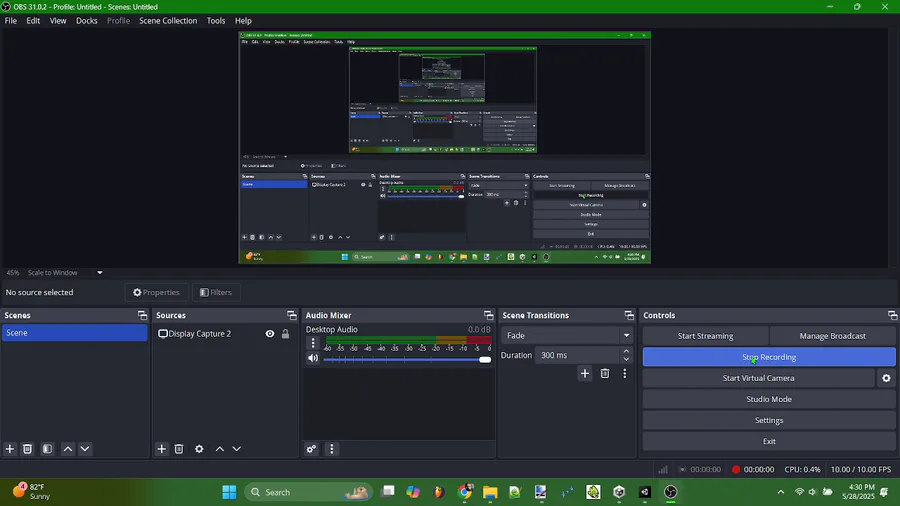Click Start Virtual Camera button
This screenshot has width=900, height=506.
click(758, 378)
